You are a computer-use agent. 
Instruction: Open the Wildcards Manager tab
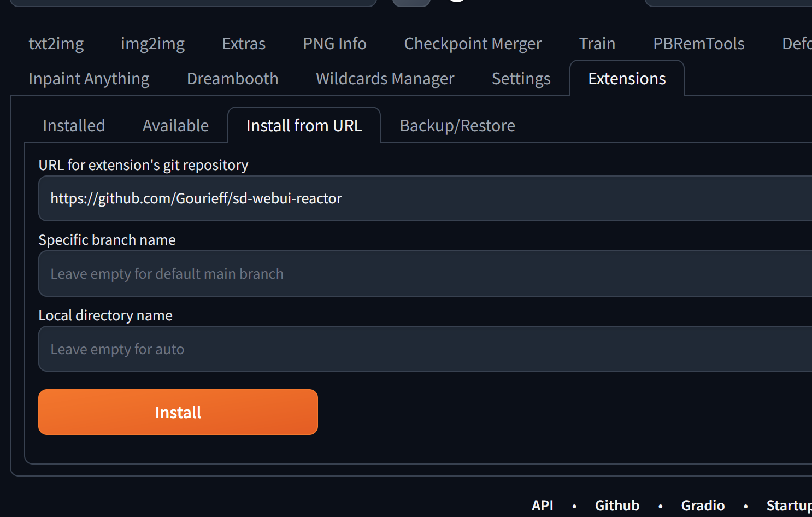[384, 78]
